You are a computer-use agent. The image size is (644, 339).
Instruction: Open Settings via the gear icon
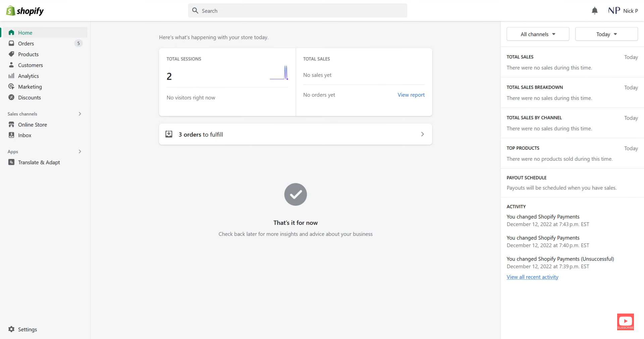11,329
